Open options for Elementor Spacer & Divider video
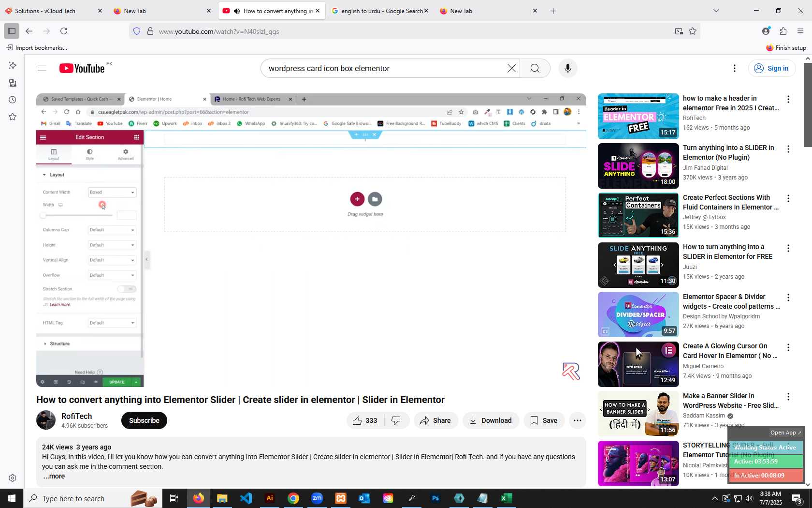This screenshot has height=508, width=812. [788, 298]
